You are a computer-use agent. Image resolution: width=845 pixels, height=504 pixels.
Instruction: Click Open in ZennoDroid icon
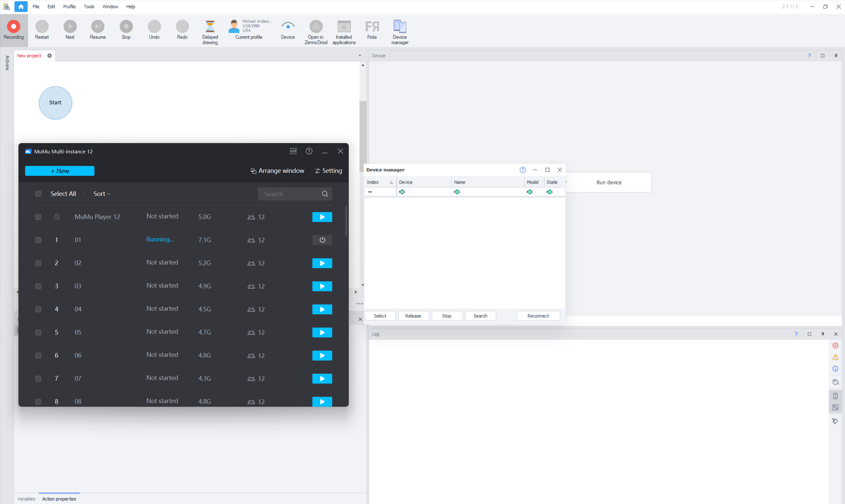coord(315,26)
